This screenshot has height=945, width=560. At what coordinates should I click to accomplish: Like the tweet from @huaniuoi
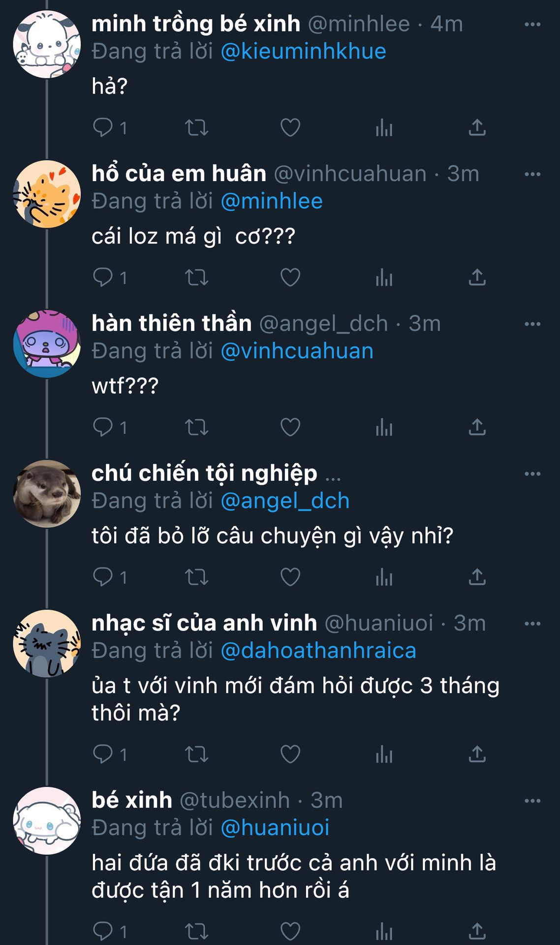tap(290, 754)
